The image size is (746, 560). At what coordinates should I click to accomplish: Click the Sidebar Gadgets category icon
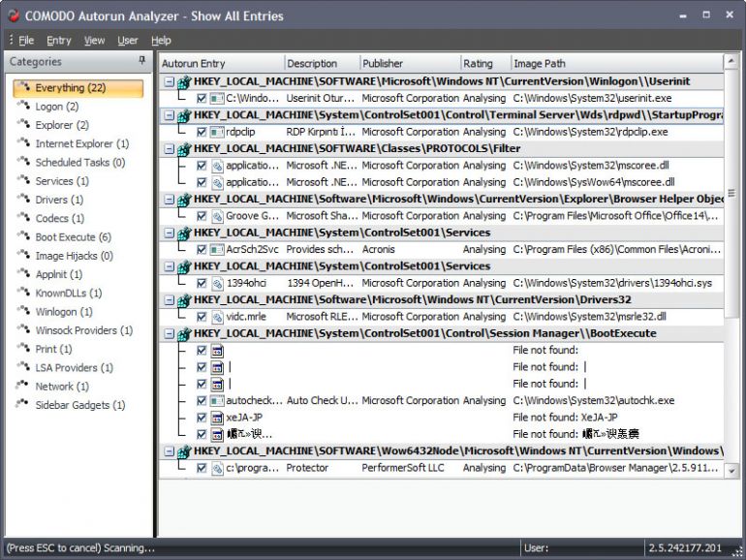coord(23,405)
